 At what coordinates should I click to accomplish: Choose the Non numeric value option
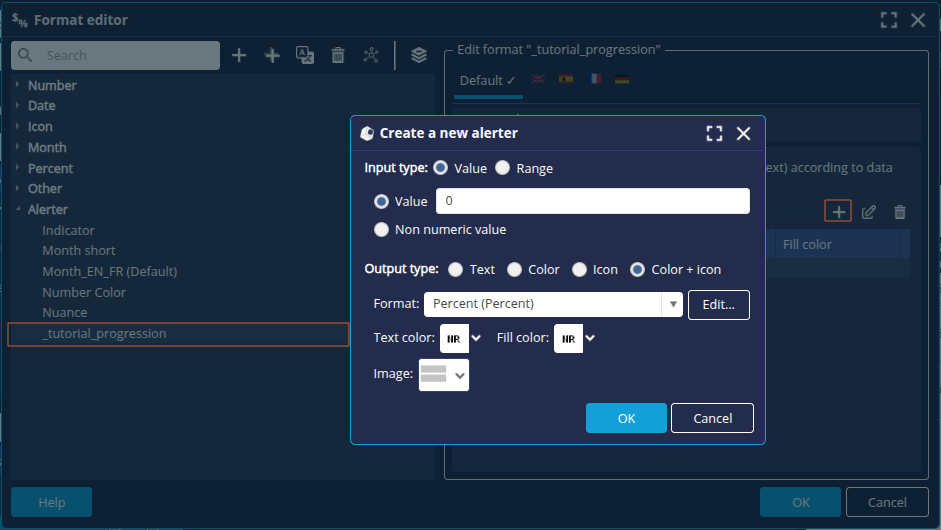pos(382,230)
